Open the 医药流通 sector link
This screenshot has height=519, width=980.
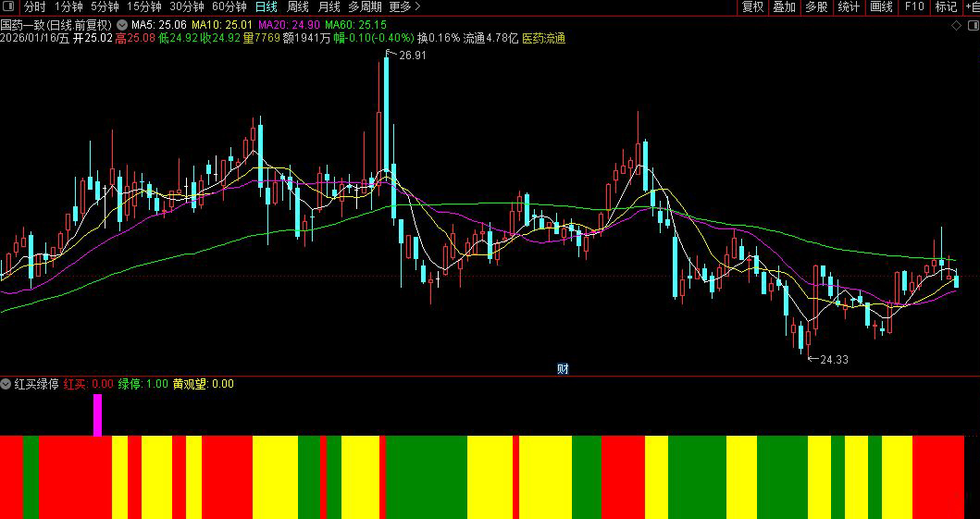point(543,38)
